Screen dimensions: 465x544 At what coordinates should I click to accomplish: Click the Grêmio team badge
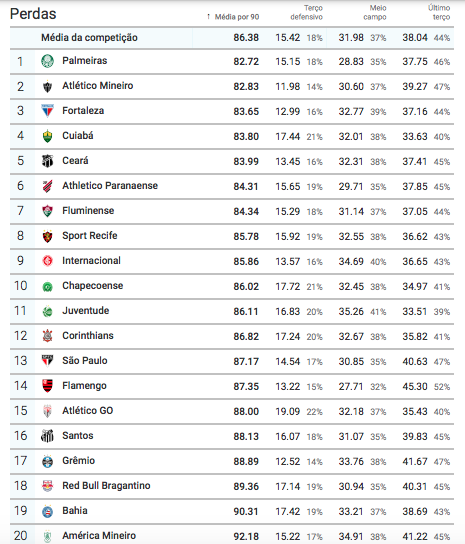coord(48,461)
